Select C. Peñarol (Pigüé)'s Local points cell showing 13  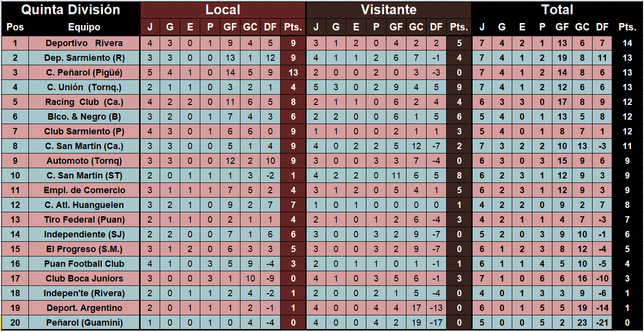pyautogui.click(x=293, y=73)
